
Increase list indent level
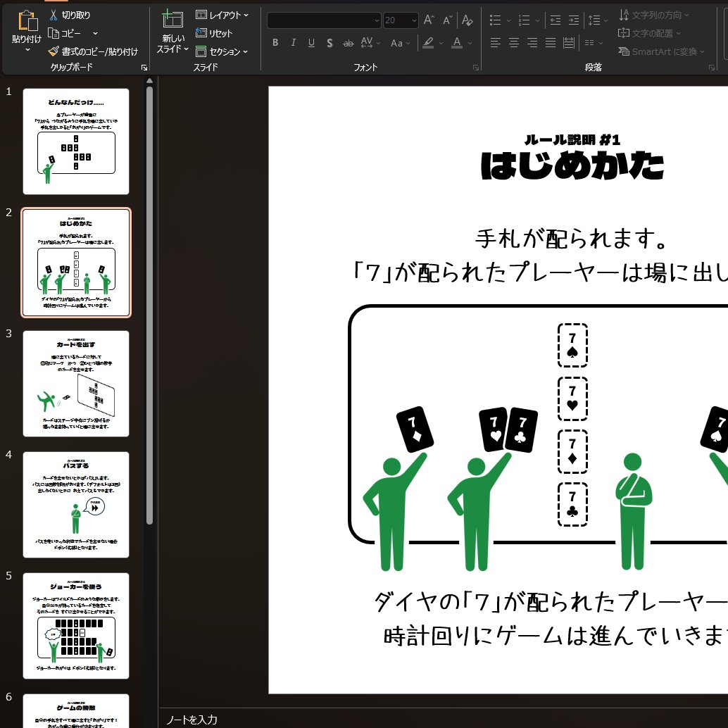coord(574,20)
